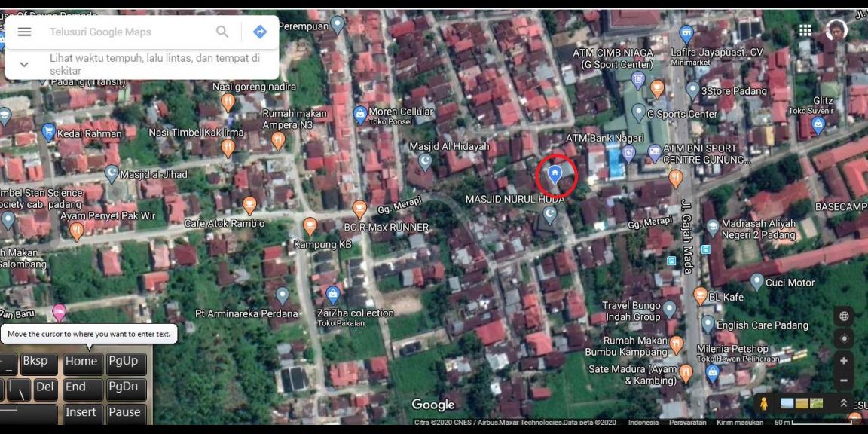868x434 pixels.
Task: Zoom in with the plus button
Action: 844,362
